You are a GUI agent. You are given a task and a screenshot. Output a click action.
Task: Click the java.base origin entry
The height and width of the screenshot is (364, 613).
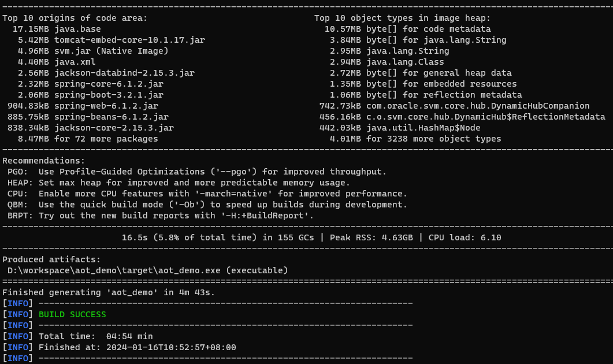56,29
